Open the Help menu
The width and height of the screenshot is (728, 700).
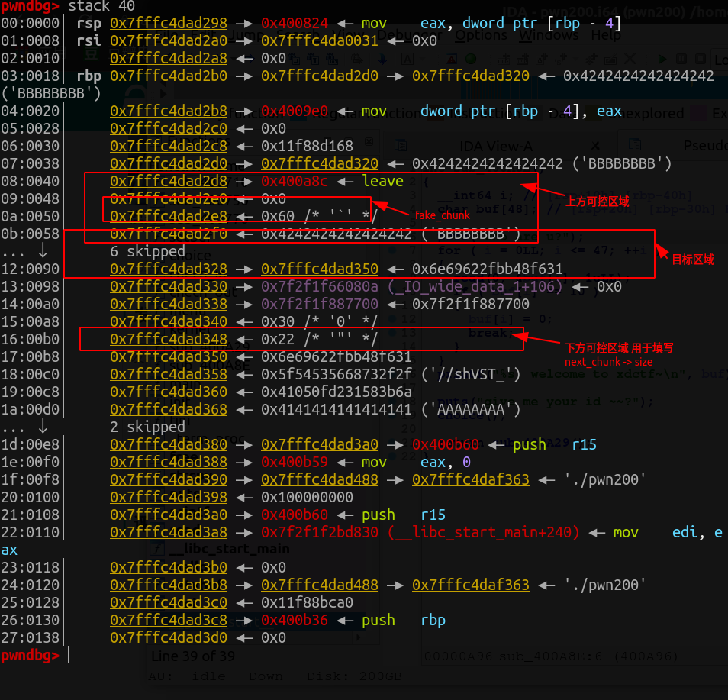point(604,34)
